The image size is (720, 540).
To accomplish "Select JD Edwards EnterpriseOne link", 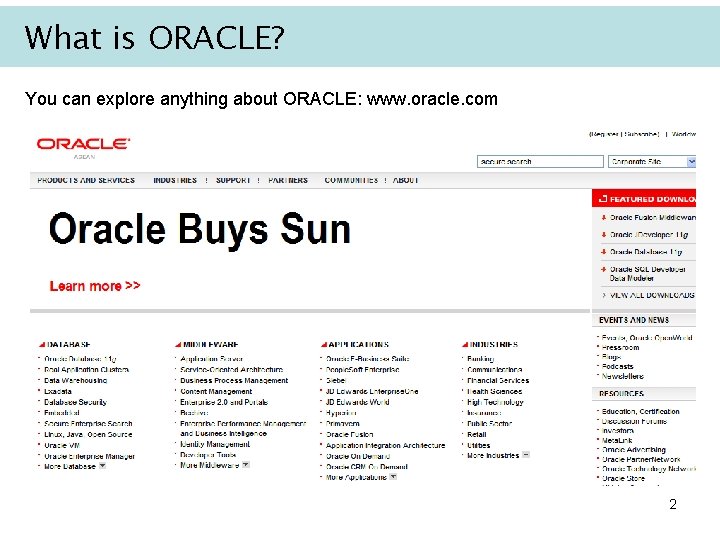I will pyautogui.click(x=372, y=392).
